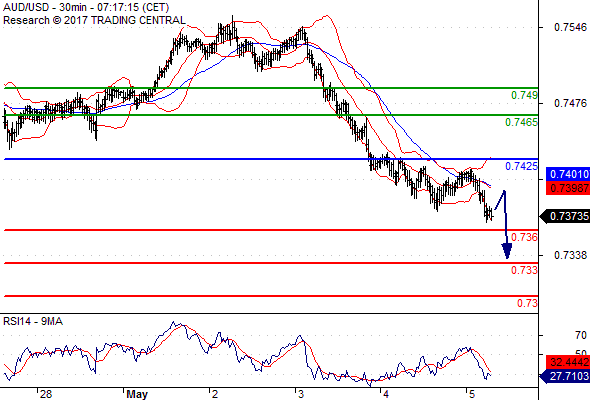Click the red 32.4442 RSI value tag
This screenshot has height=400, width=590.
pos(568,362)
